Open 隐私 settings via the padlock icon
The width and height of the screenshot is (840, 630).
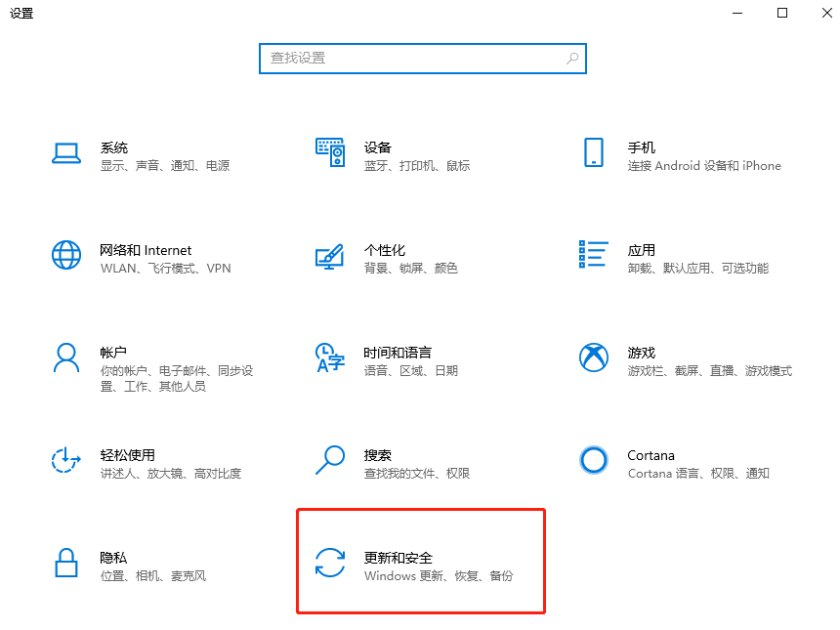tap(65, 563)
